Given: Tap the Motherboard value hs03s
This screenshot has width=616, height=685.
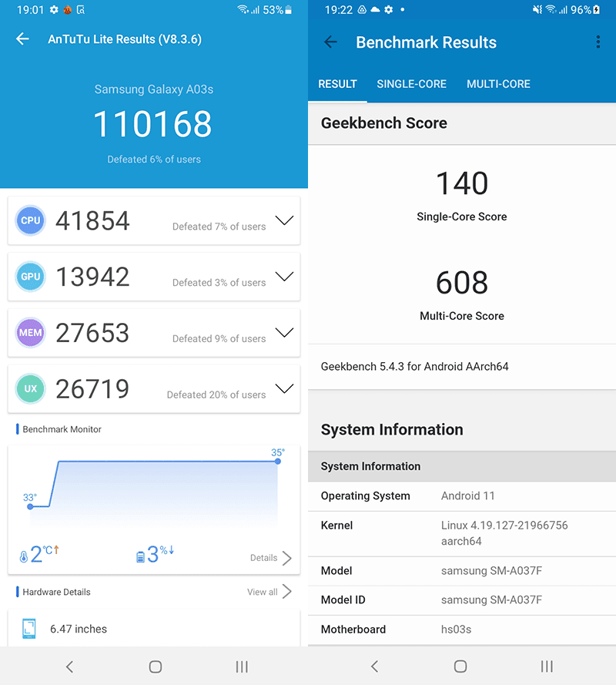Looking at the screenshot, I should [x=456, y=629].
